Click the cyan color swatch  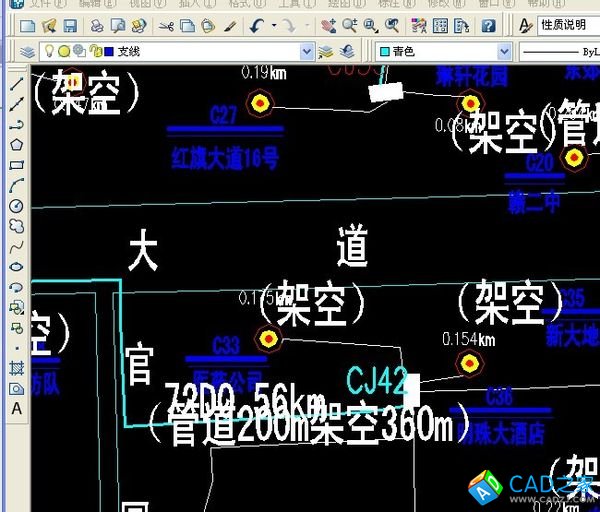coord(384,51)
